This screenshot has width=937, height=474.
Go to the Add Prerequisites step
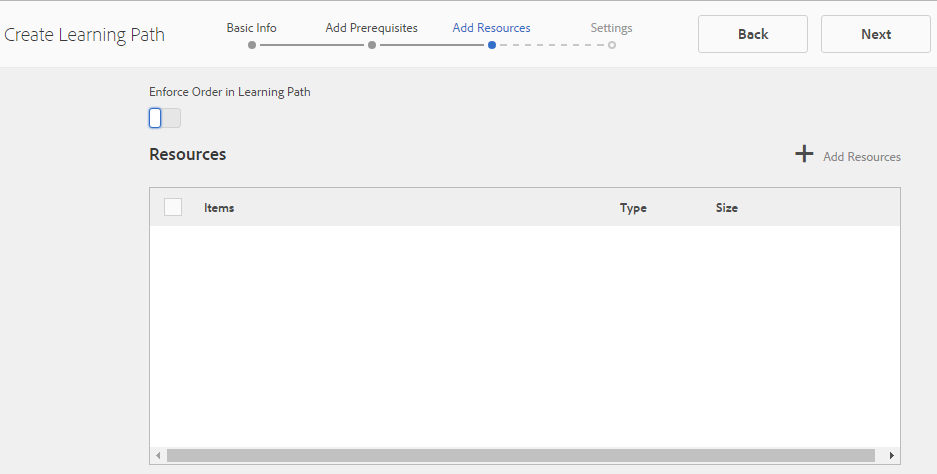tap(372, 27)
